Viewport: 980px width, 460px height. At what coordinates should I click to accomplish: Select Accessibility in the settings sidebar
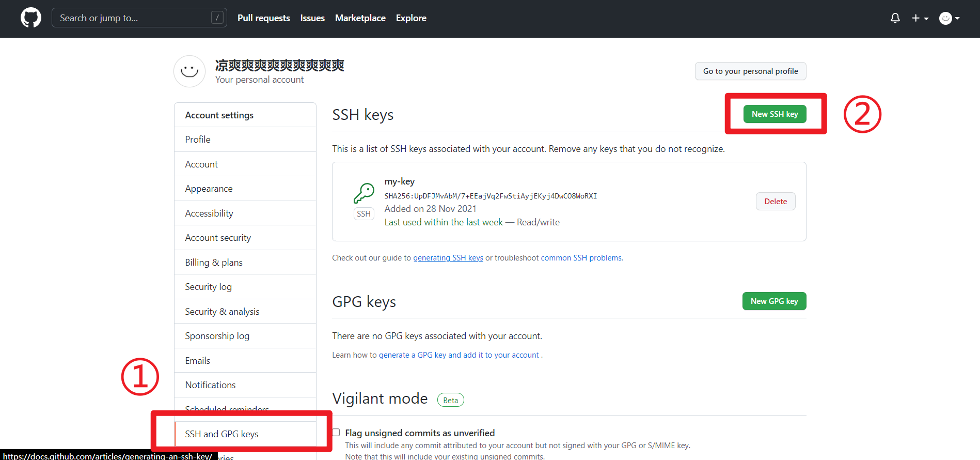point(245,213)
